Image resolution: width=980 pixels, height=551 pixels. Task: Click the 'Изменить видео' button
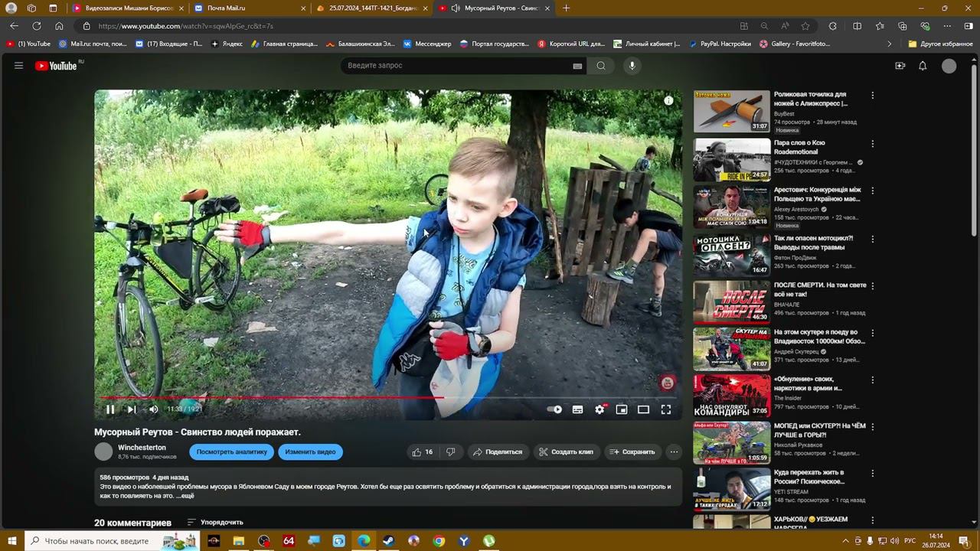point(310,452)
